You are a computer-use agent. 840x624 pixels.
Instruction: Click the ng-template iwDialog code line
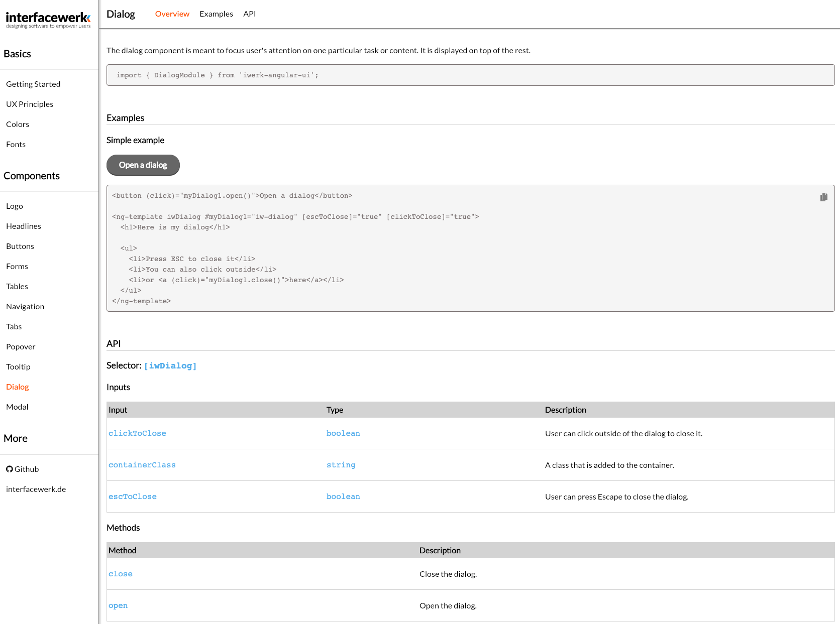pyautogui.click(x=295, y=217)
